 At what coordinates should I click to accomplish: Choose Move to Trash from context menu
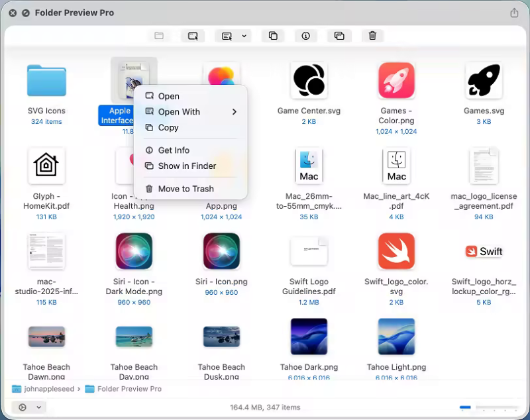pyautogui.click(x=185, y=189)
